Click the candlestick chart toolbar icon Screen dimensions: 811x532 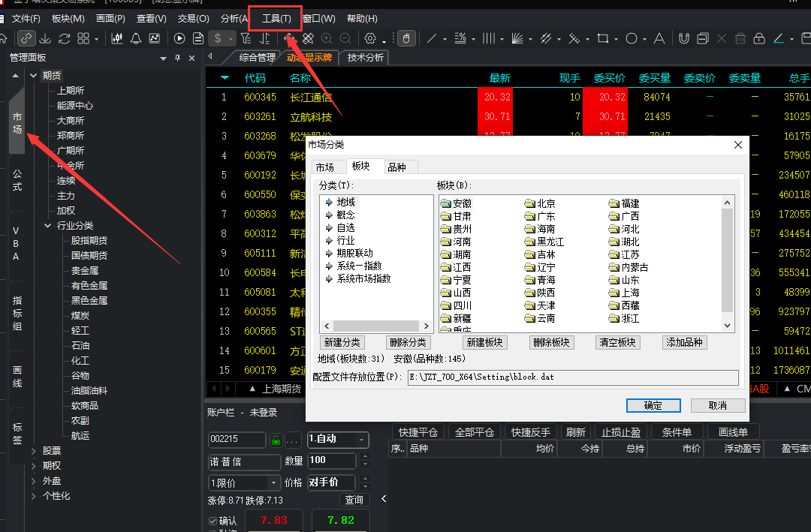(x=117, y=38)
